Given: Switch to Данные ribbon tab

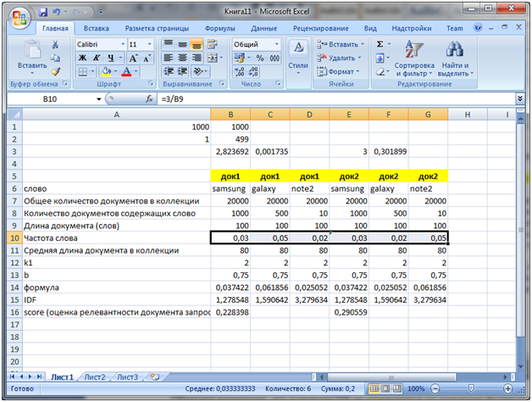Looking at the screenshot, I should pos(264,29).
